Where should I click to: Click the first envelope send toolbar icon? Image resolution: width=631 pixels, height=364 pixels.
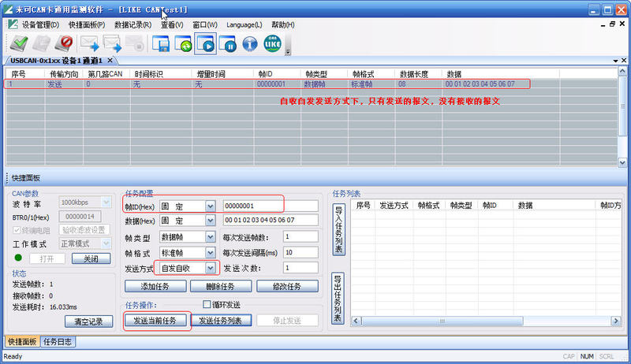click(88, 44)
